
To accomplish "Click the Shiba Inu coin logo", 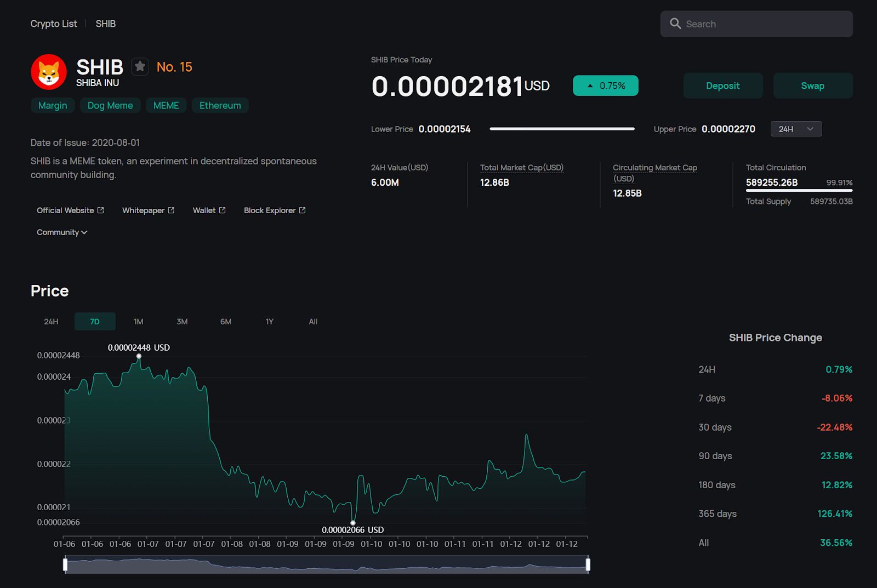I will [x=49, y=72].
